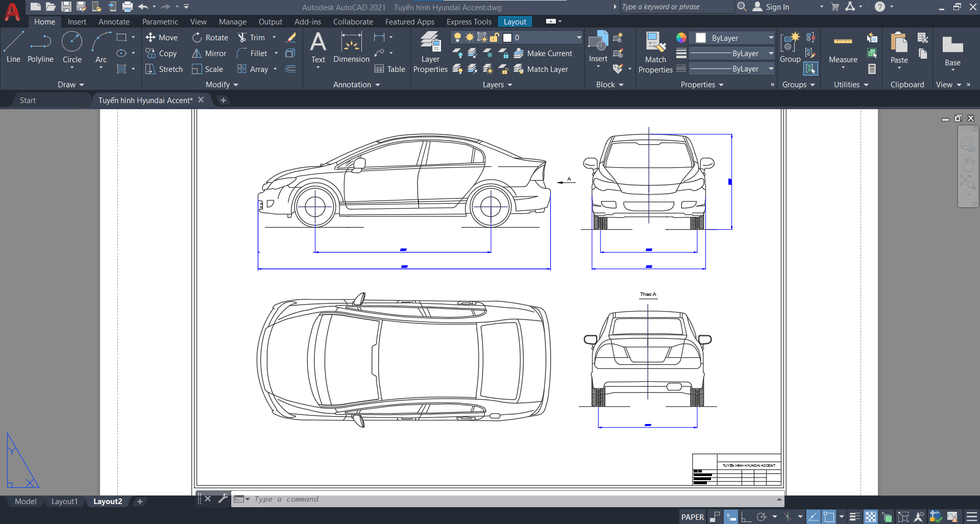Click the Copy tool

click(161, 54)
